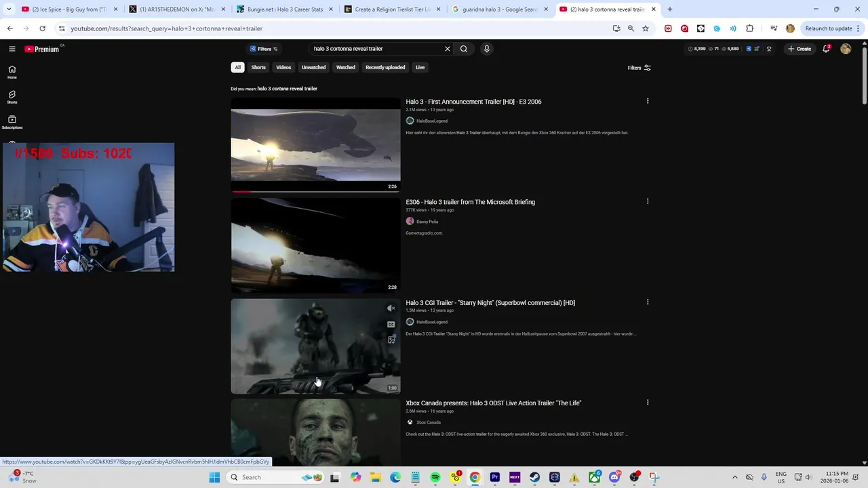The height and width of the screenshot is (488, 868).
Task: Open the Starry Night CGI trailer thumbnail
Action: tap(315, 346)
